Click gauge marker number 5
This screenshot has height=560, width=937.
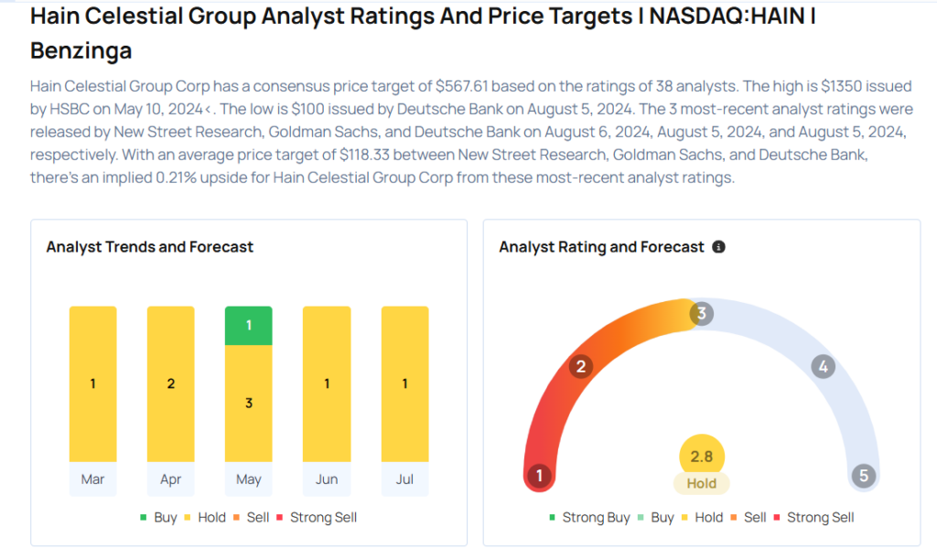[862, 476]
